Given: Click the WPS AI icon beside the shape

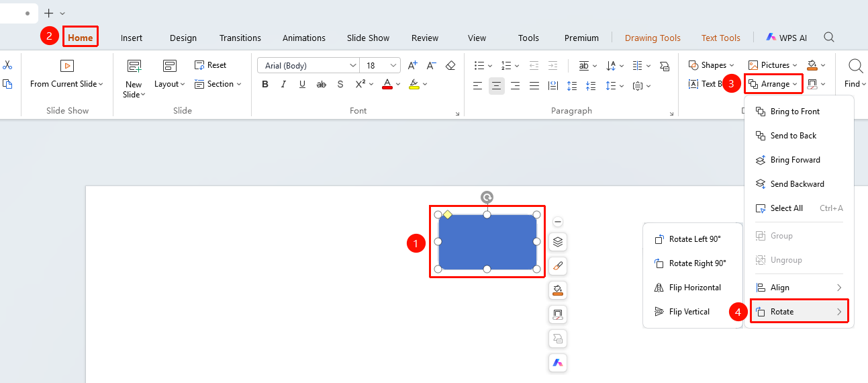Looking at the screenshot, I should point(558,363).
